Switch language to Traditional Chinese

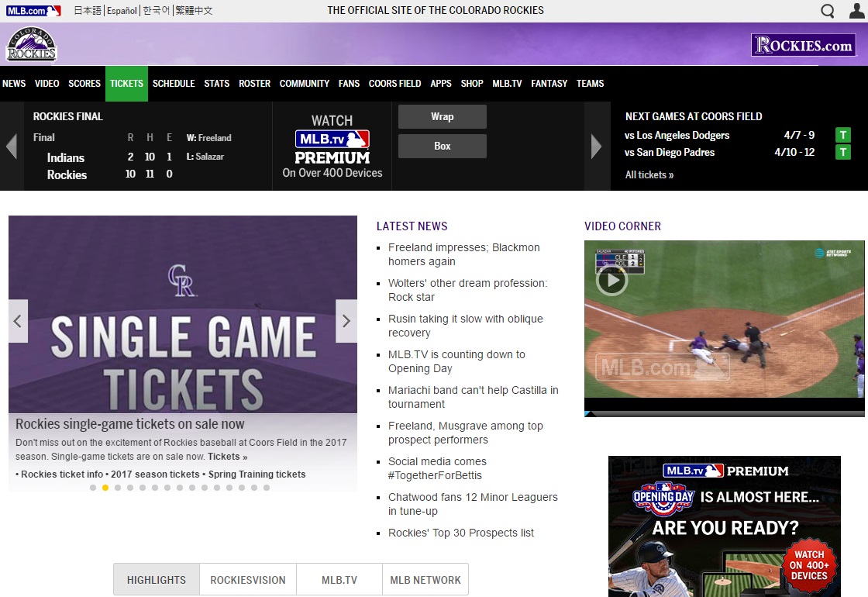[x=194, y=11]
